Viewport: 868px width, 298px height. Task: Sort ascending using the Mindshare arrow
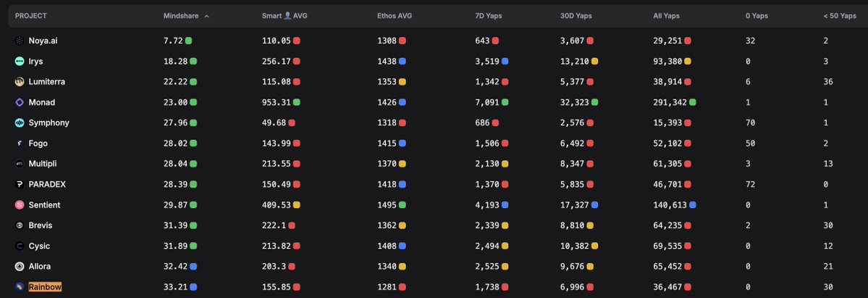pos(206,16)
